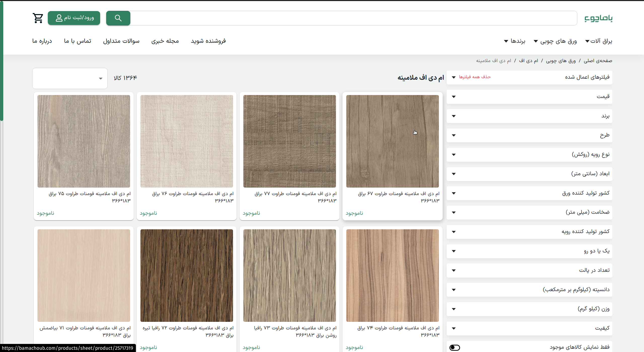Expand the قیمت filter

(529, 97)
